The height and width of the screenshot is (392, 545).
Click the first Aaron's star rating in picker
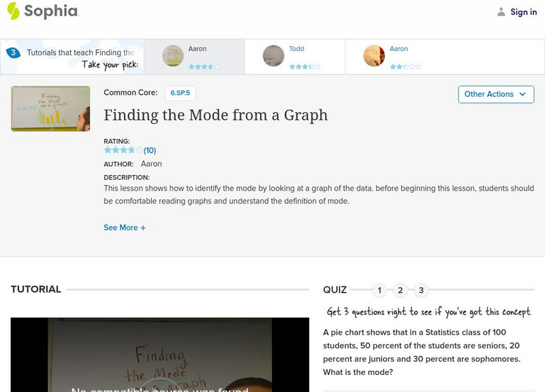pyautogui.click(x=204, y=67)
